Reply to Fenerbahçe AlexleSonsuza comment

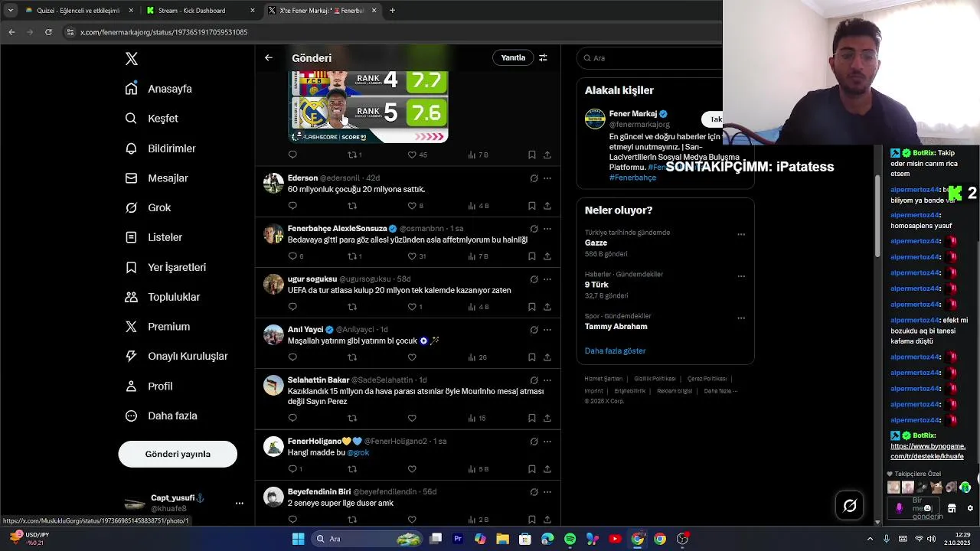pos(292,256)
